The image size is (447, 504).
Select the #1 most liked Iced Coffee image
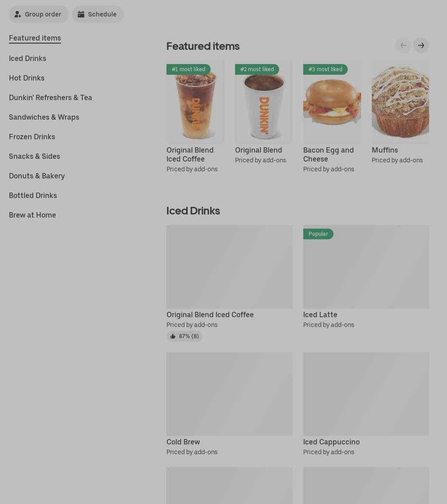pyautogui.click(x=195, y=102)
